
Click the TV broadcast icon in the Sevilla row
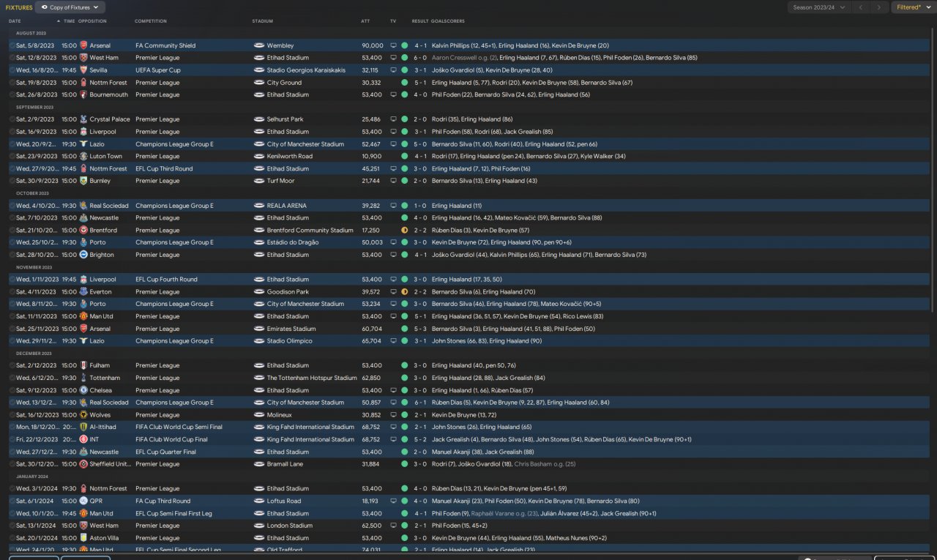pyautogui.click(x=393, y=70)
